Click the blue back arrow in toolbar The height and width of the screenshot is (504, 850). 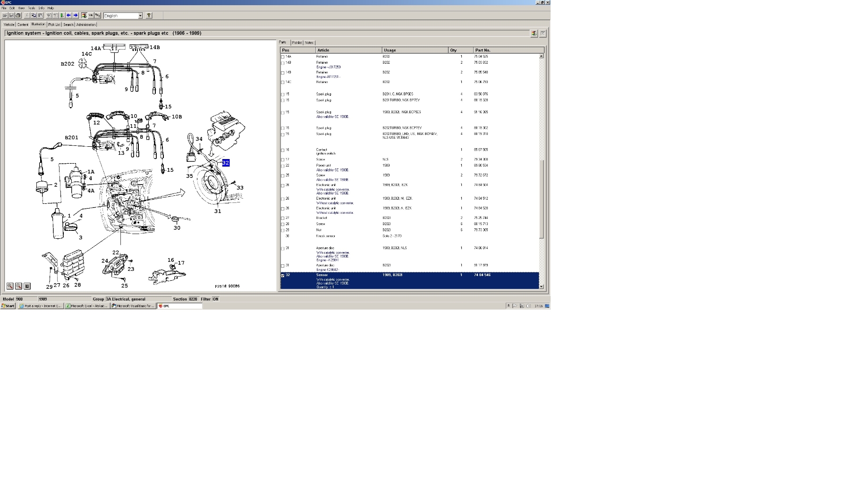pos(69,16)
